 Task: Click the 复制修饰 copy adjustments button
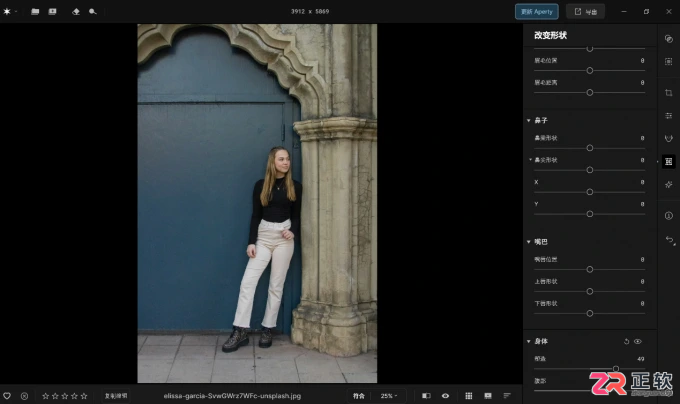click(116, 396)
